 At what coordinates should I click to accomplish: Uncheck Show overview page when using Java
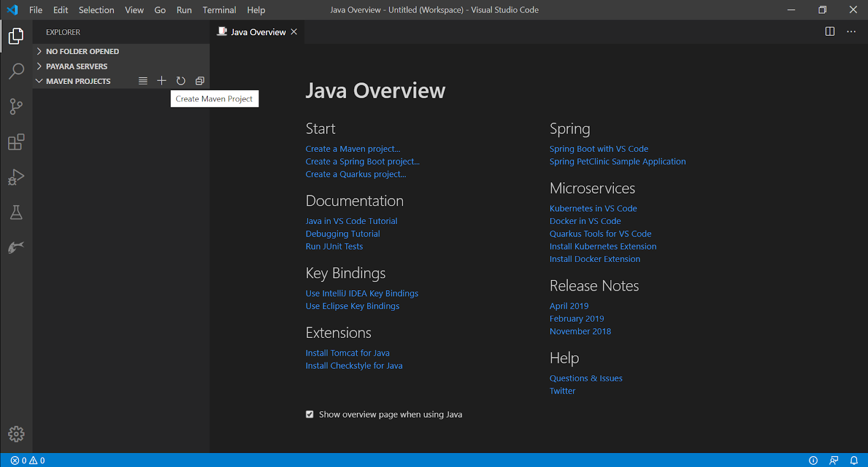[310, 414]
